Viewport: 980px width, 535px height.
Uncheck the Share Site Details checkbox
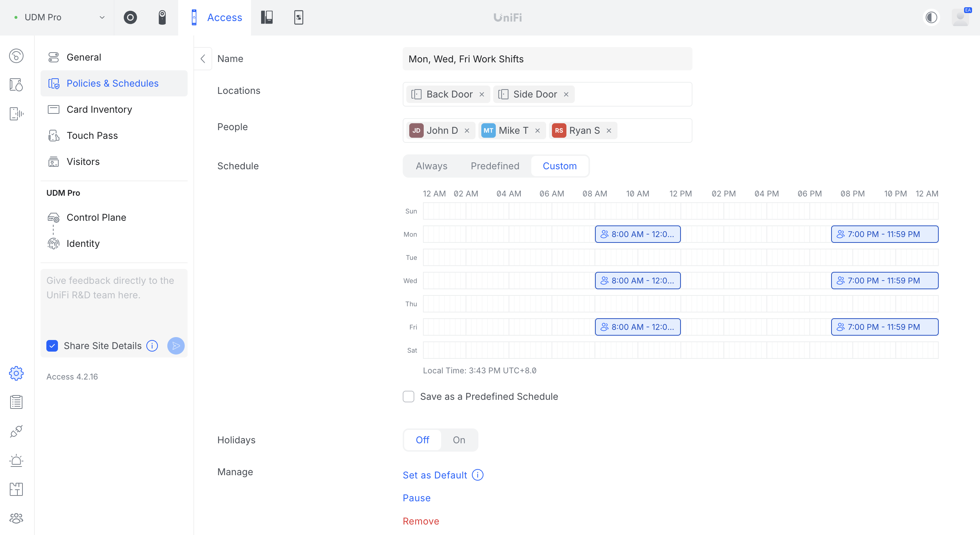click(x=52, y=346)
